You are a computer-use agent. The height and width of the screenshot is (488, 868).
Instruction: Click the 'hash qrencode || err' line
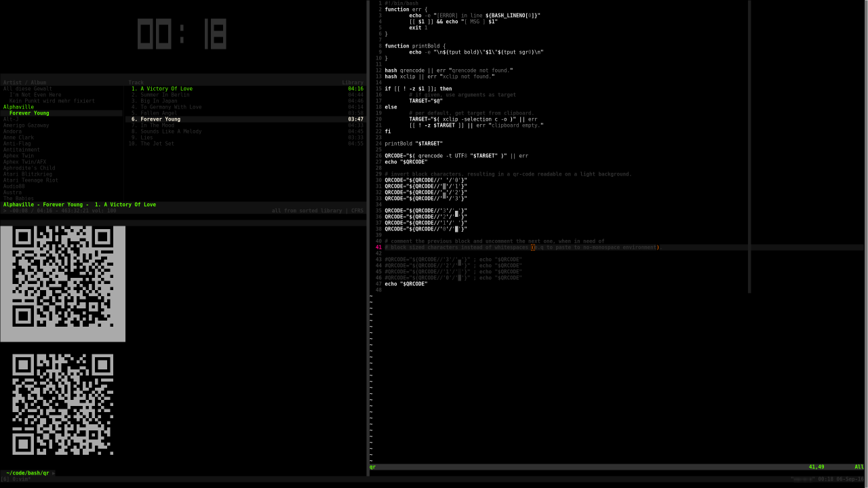[x=449, y=70]
